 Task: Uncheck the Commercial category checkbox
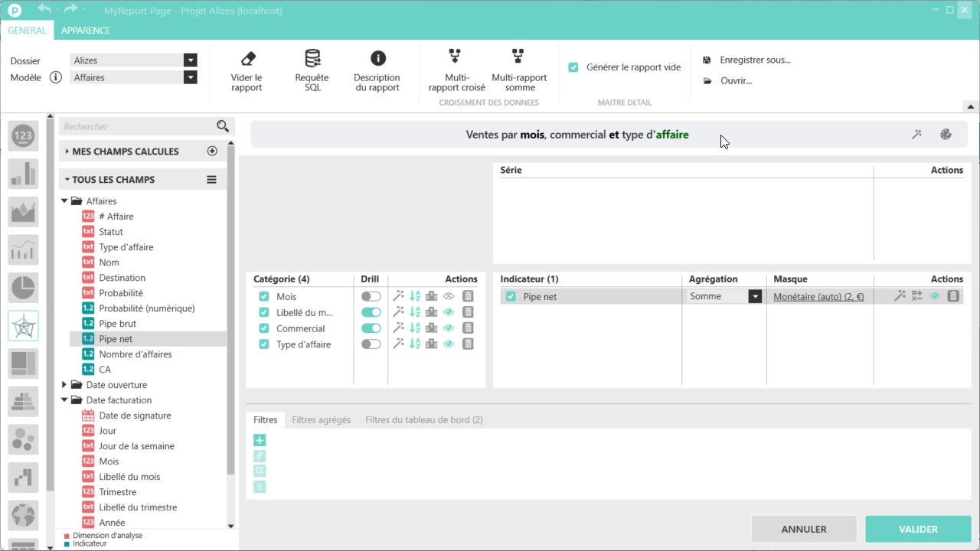coord(264,328)
